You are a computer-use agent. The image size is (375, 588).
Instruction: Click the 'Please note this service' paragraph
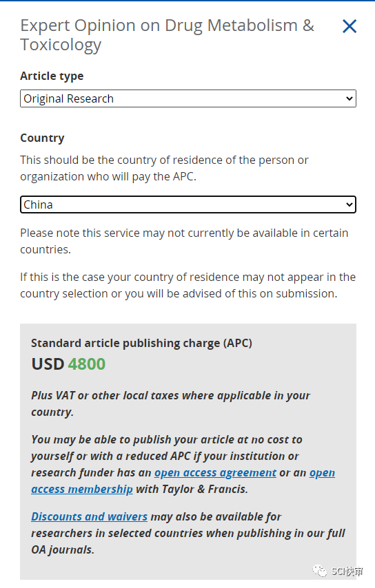(184, 241)
